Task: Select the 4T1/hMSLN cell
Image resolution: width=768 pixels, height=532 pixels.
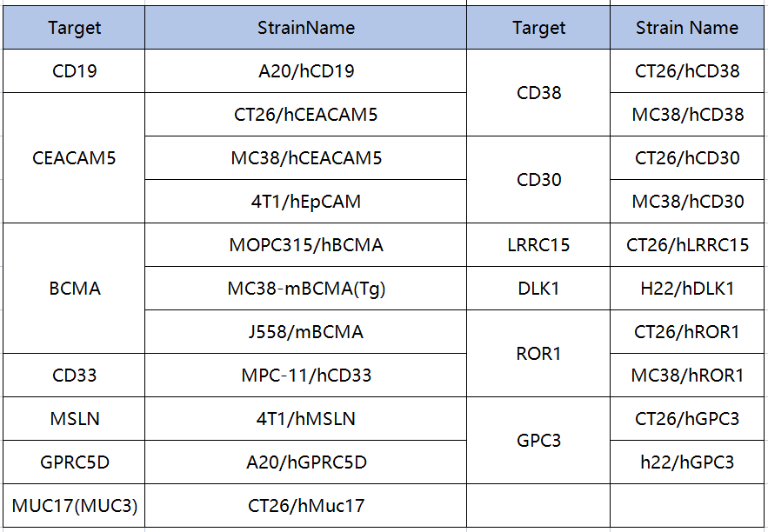Action: point(305,419)
